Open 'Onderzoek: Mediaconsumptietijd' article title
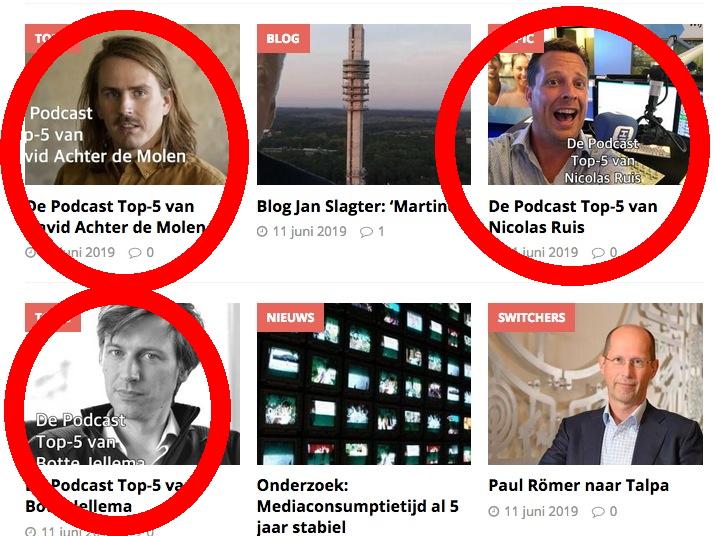This screenshot has width=715, height=536. coord(358,506)
